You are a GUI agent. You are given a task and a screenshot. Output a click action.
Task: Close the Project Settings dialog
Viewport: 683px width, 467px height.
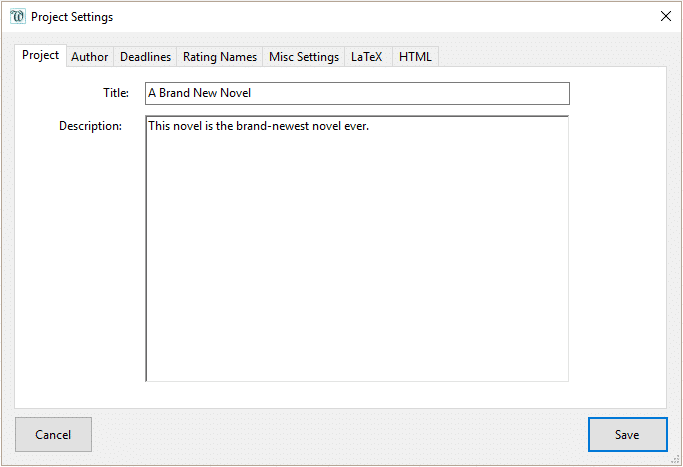tap(666, 17)
